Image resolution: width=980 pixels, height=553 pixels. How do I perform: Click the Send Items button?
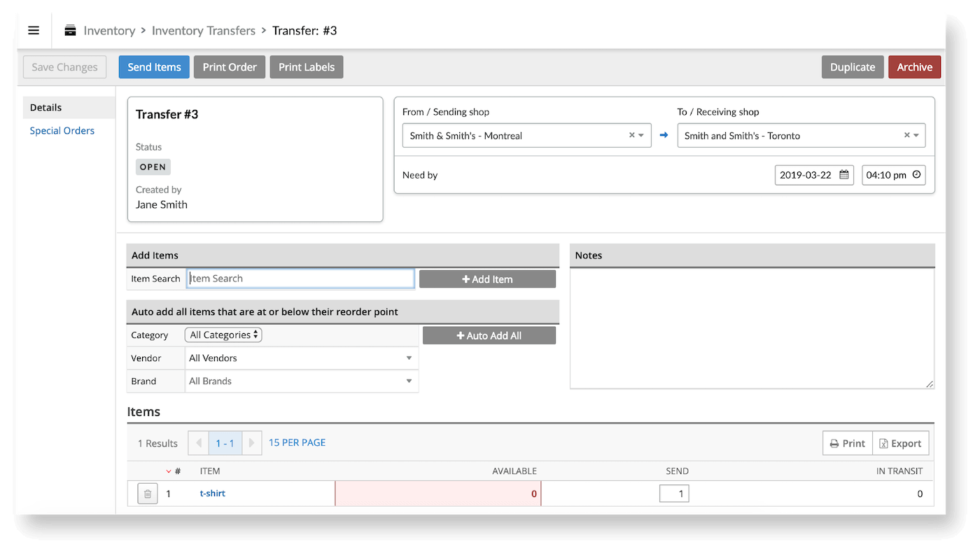click(x=154, y=67)
